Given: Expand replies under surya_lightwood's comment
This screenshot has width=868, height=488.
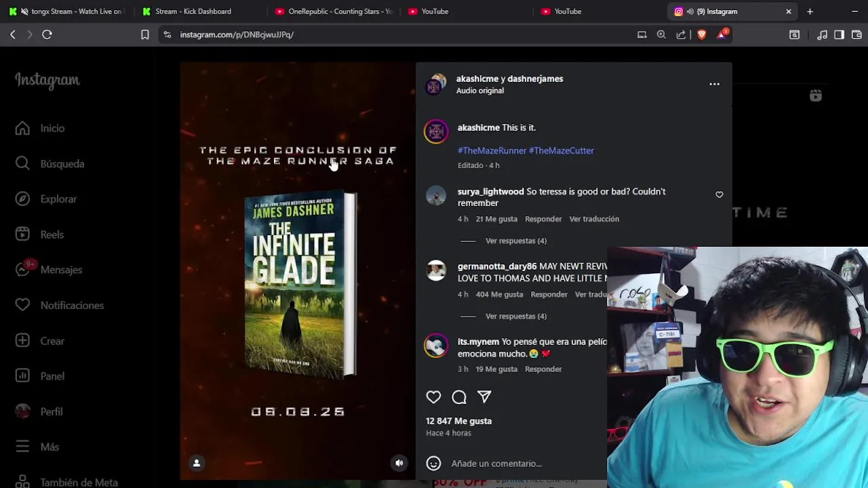Looking at the screenshot, I should coord(516,241).
